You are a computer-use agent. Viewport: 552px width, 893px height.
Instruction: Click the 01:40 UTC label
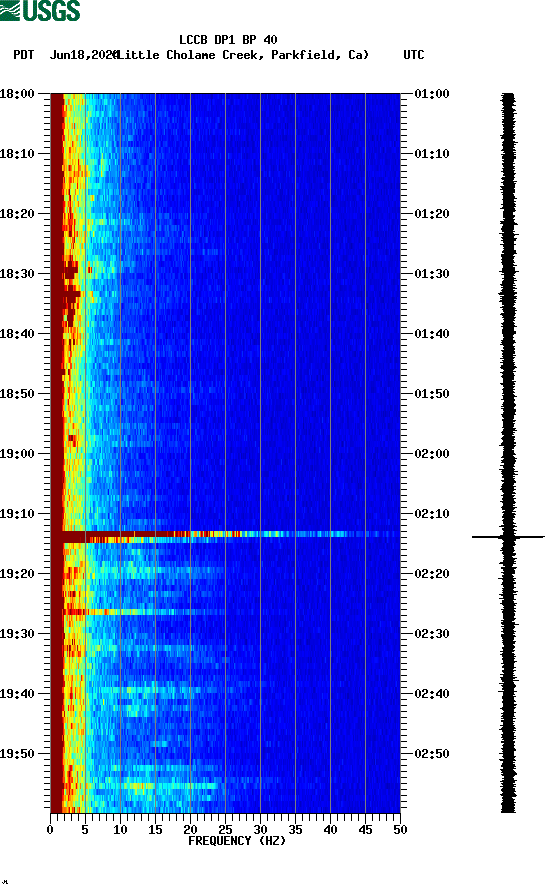click(x=432, y=334)
